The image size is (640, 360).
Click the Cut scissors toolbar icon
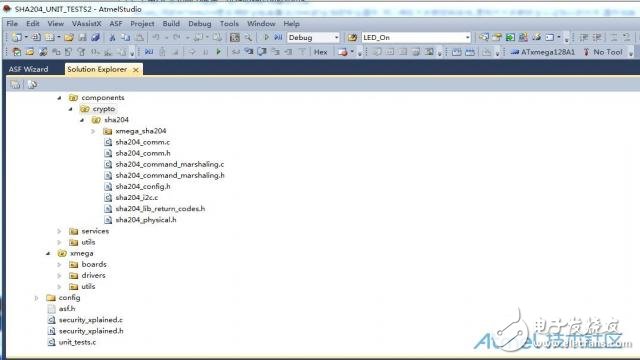(x=112, y=38)
